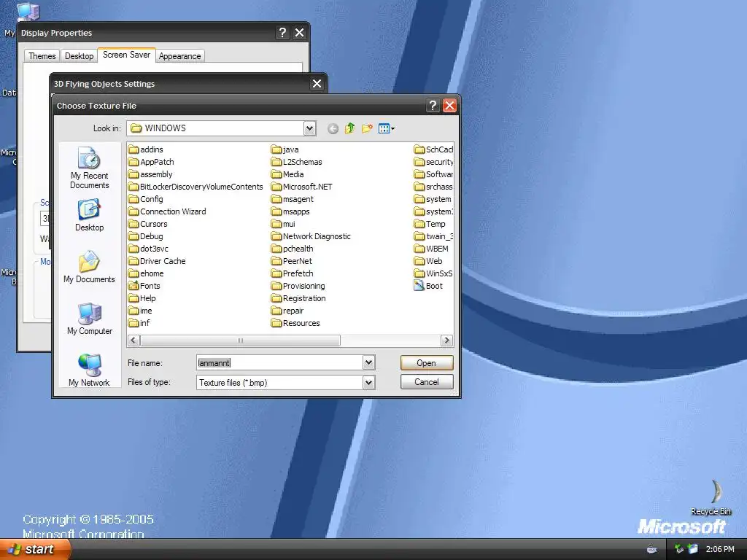Open the Start menu
Image resolution: width=747 pixels, height=560 pixels.
point(35,549)
